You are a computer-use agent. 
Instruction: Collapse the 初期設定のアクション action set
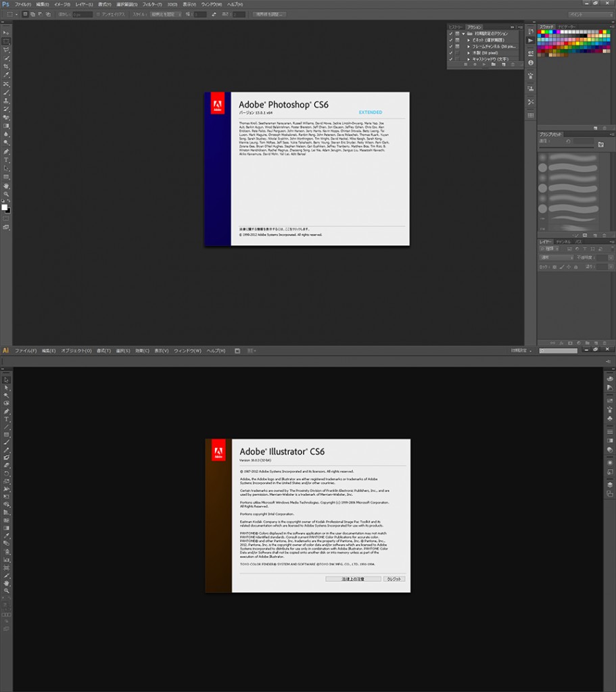coord(463,34)
